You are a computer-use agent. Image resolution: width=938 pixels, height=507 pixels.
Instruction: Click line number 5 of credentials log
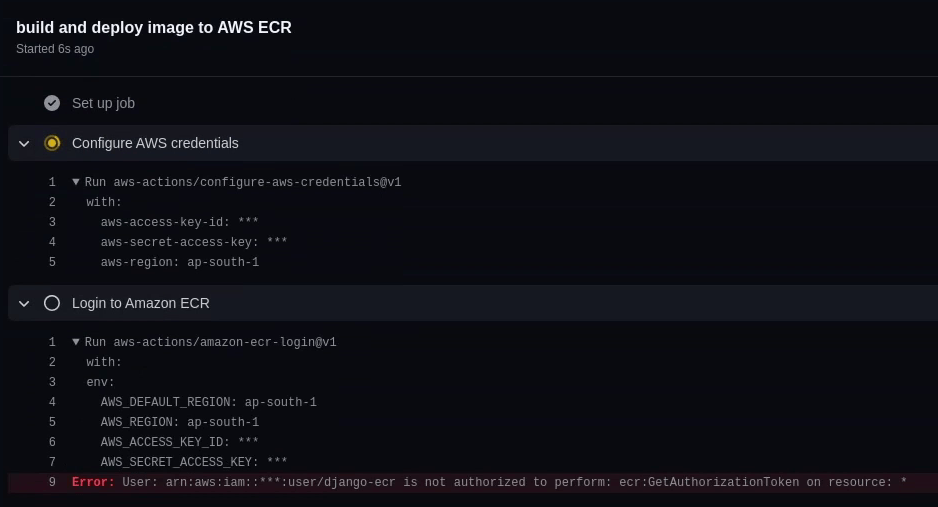coord(52,262)
